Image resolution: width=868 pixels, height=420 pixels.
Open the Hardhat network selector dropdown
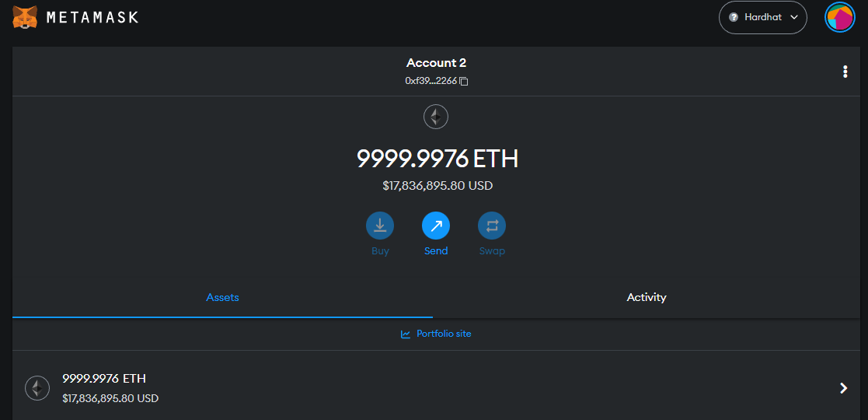(x=763, y=18)
